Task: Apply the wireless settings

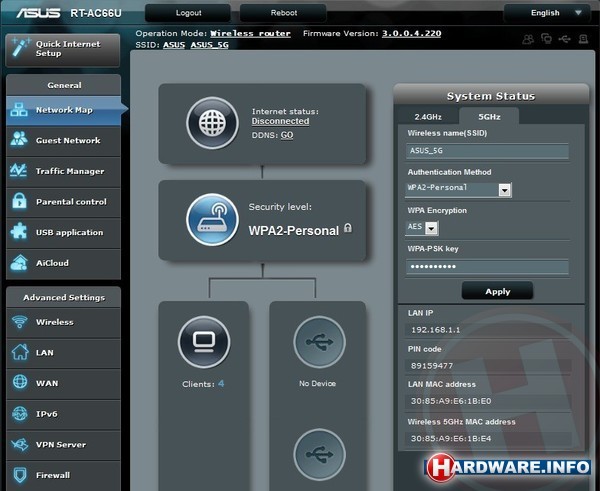Action: [x=497, y=292]
